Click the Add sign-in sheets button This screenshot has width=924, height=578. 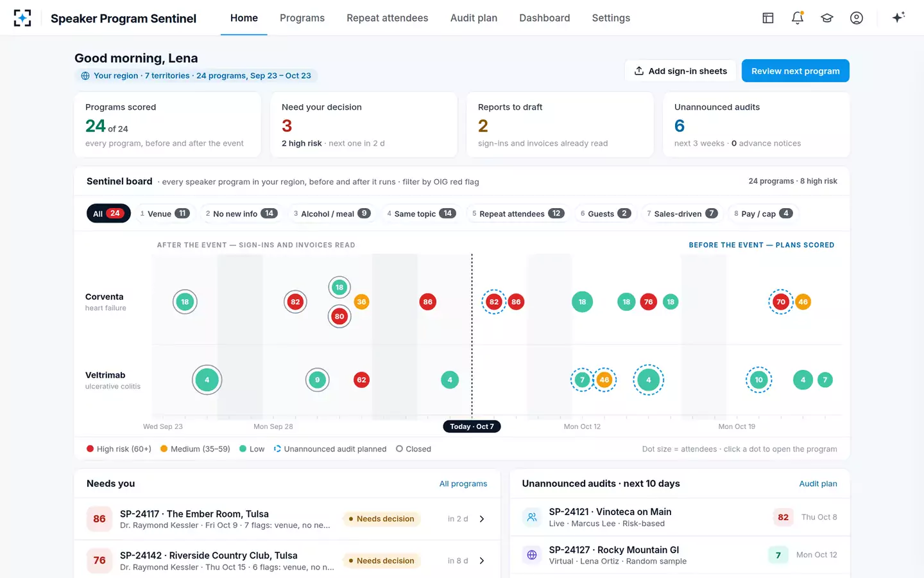click(x=681, y=71)
